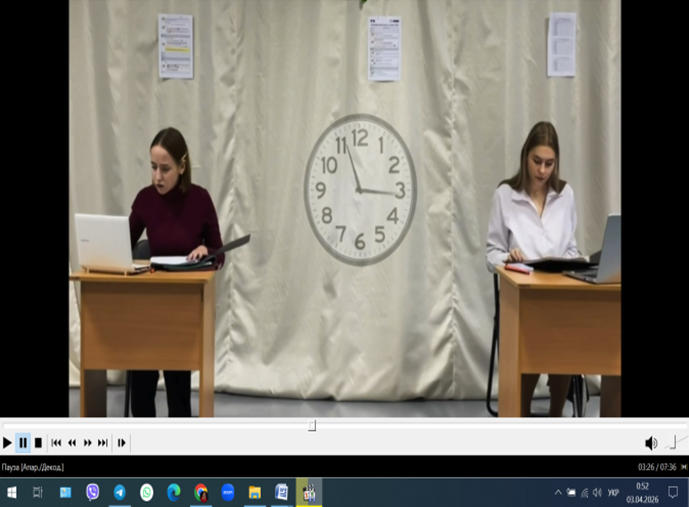Switch to Google Chrome on the taskbar
The height and width of the screenshot is (507, 689).
[x=201, y=492]
